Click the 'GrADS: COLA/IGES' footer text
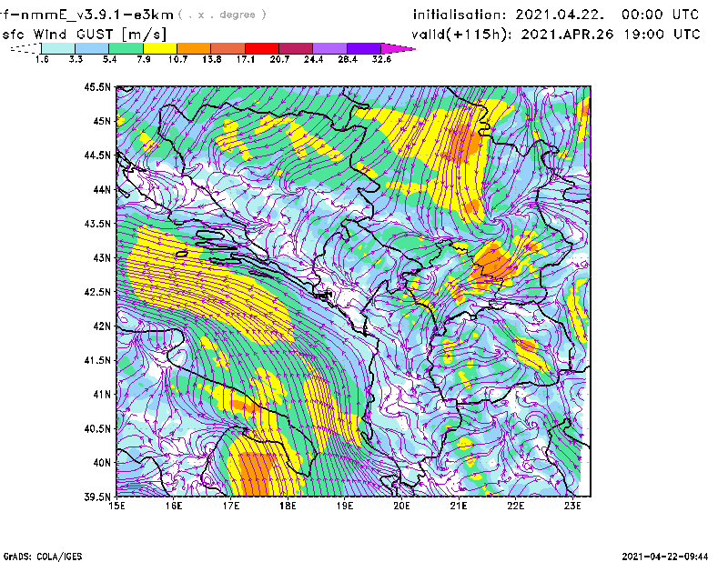This screenshot has width=728, height=562. [x=42, y=557]
